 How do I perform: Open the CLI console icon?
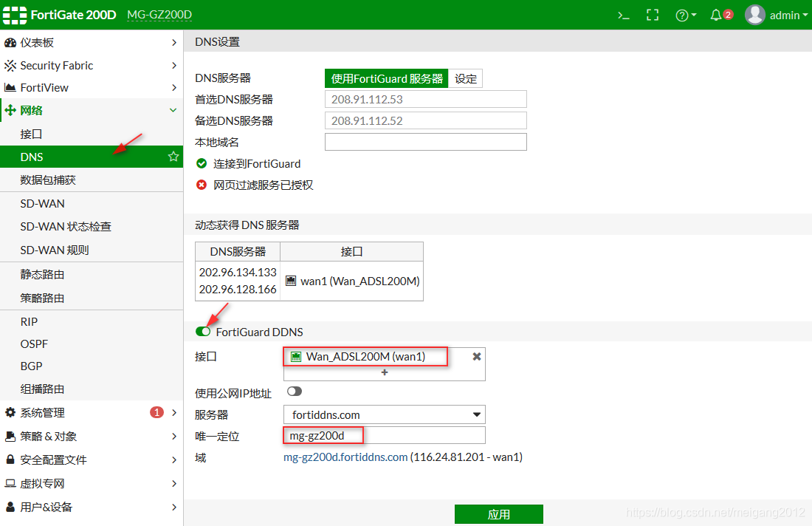[x=624, y=16]
